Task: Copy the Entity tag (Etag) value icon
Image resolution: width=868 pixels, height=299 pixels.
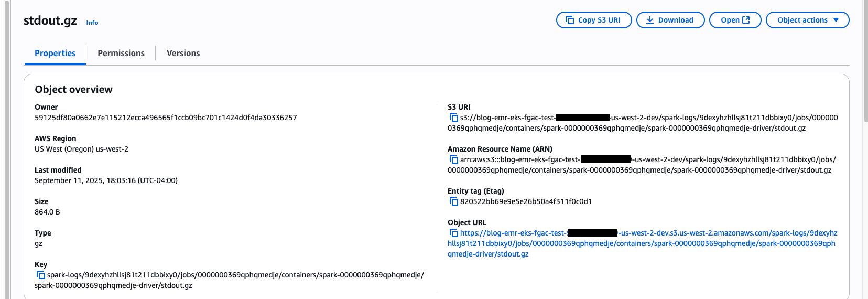Action: [453, 202]
